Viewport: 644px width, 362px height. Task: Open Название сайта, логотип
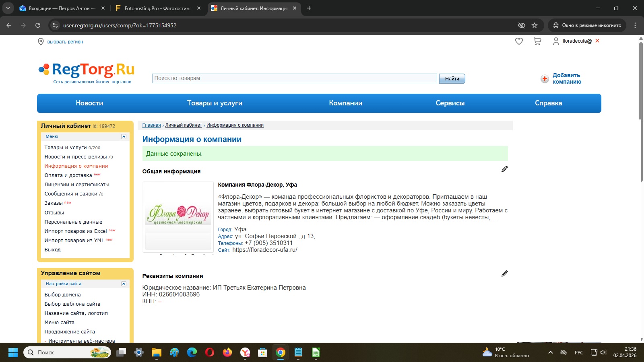coord(76,313)
